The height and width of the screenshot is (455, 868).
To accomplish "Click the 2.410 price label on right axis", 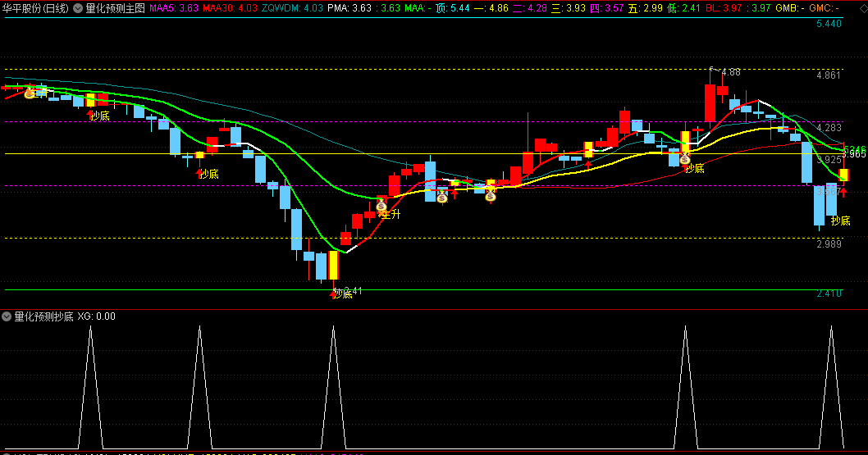I will [829, 293].
